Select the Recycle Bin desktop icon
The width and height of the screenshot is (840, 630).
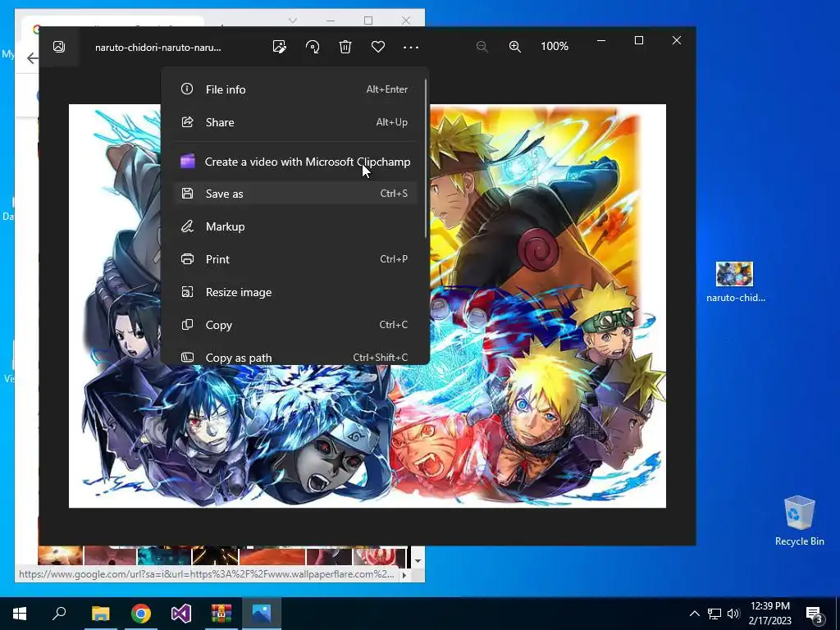pos(799,521)
